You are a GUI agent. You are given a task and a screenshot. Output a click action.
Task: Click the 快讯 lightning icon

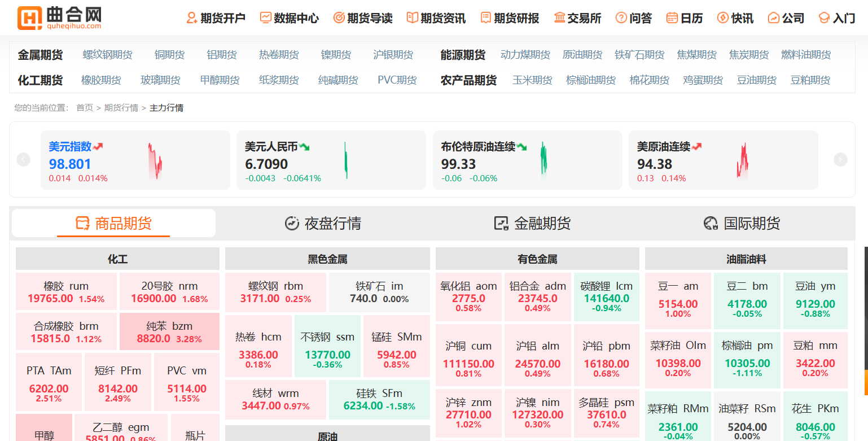[723, 18]
